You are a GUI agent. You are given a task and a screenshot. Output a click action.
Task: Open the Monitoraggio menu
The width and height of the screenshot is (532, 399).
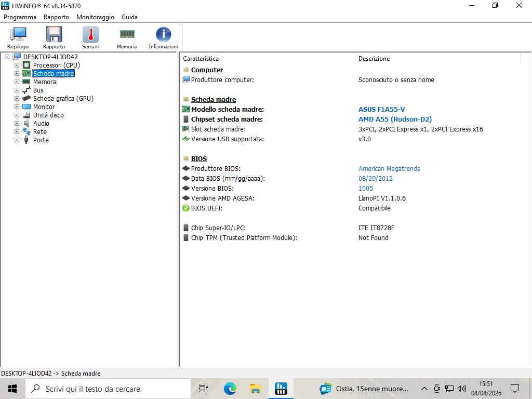96,17
